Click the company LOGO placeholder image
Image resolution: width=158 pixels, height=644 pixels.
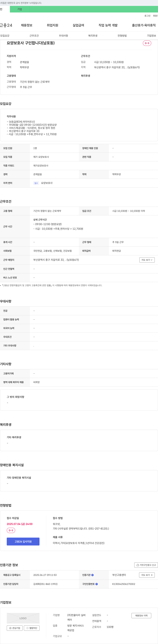pyautogui.click(x=23, y=618)
